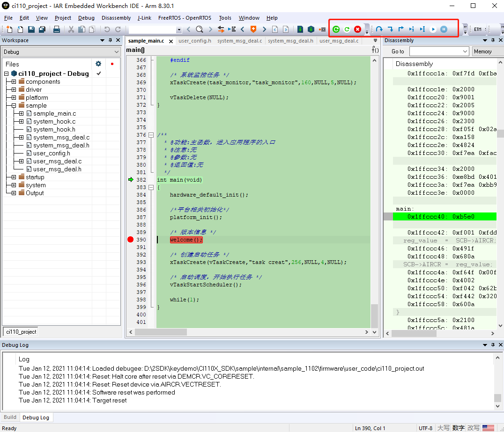This screenshot has height=432, width=504.
Task: Click the Step Over icon
Action: (x=379, y=29)
